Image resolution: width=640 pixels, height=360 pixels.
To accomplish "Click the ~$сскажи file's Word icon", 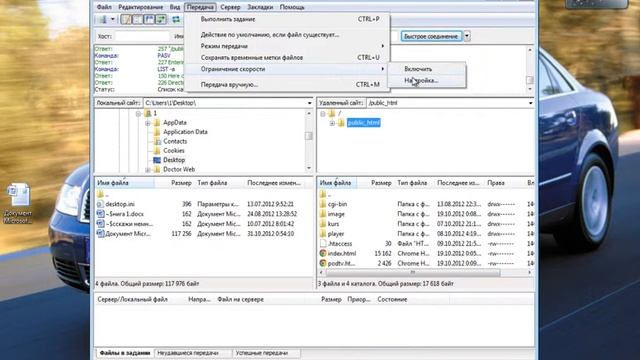I will [100, 224].
